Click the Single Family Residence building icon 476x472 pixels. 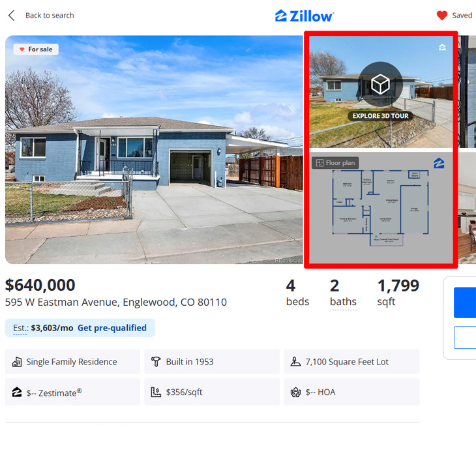[x=17, y=362]
